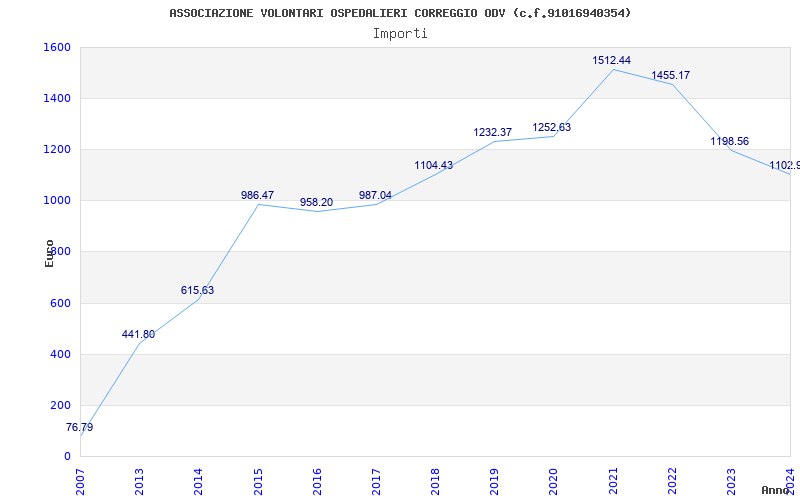Click the 400 Euro axis value
Screen dimensions: 800x500
pos(61,354)
